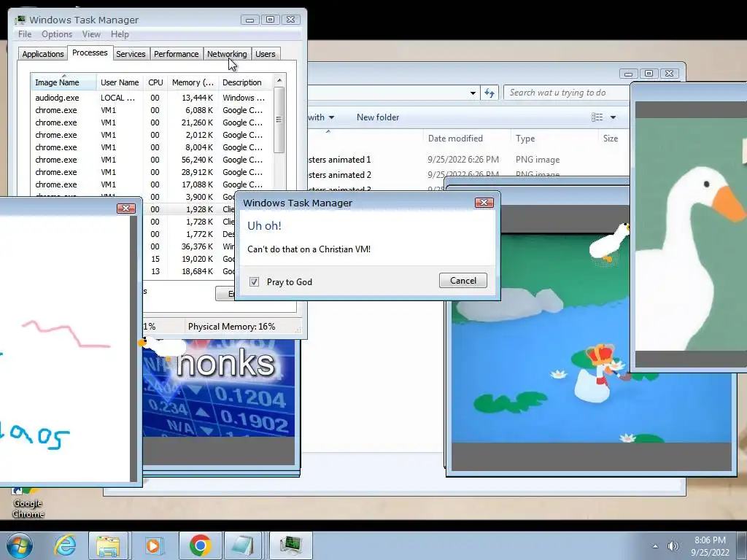Open the volume speaker tray icon
747x560 pixels.
pyautogui.click(x=673, y=546)
